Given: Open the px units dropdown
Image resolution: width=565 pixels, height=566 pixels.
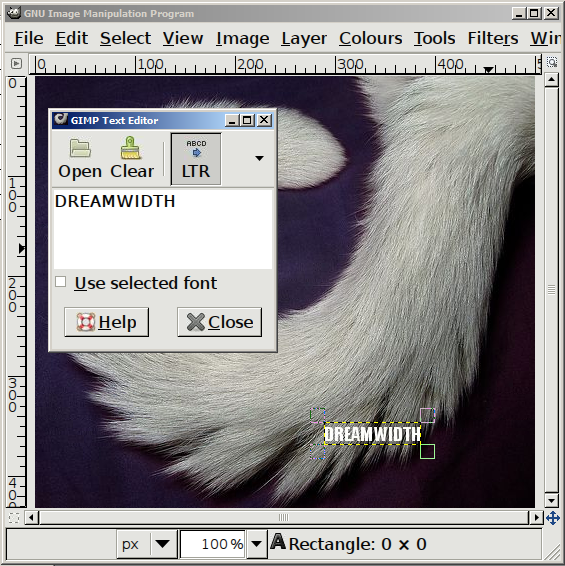Looking at the screenshot, I should point(147,544).
